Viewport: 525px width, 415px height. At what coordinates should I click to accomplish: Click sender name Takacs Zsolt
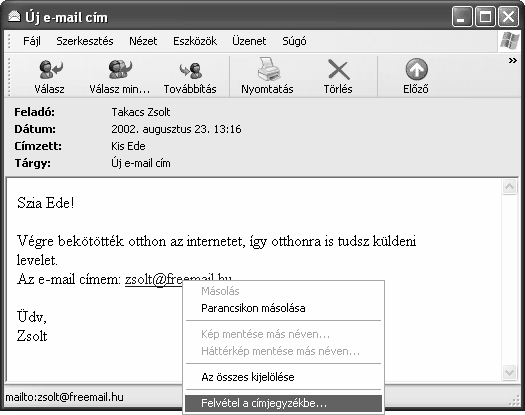point(141,112)
